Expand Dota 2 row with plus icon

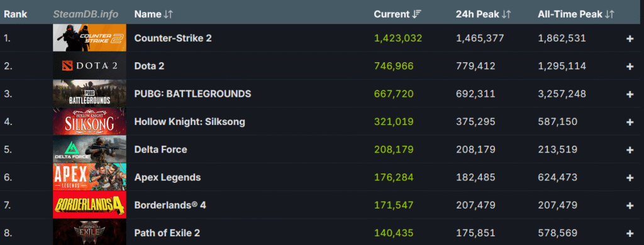(x=630, y=66)
